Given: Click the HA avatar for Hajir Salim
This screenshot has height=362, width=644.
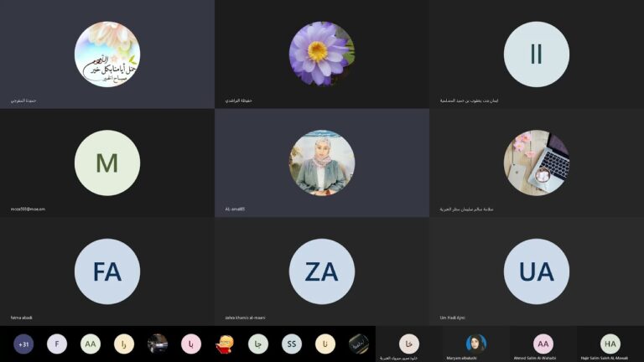Looking at the screenshot, I should pyautogui.click(x=610, y=344).
